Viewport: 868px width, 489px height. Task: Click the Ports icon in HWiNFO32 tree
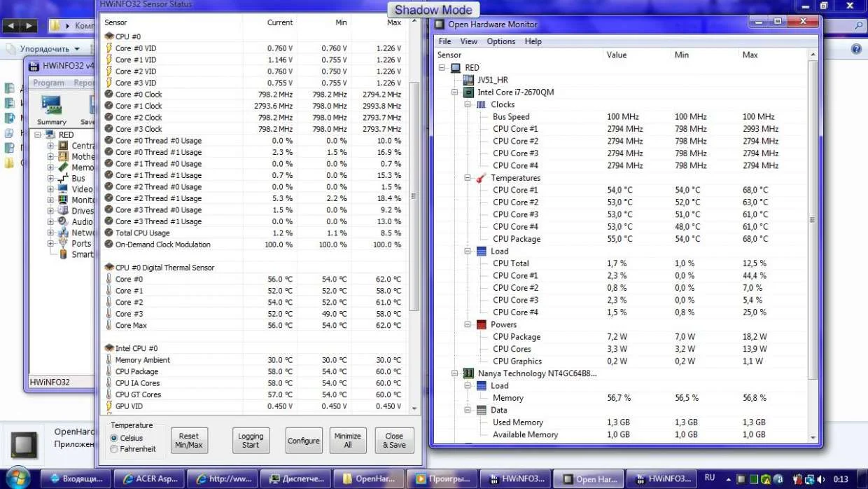pos(62,243)
